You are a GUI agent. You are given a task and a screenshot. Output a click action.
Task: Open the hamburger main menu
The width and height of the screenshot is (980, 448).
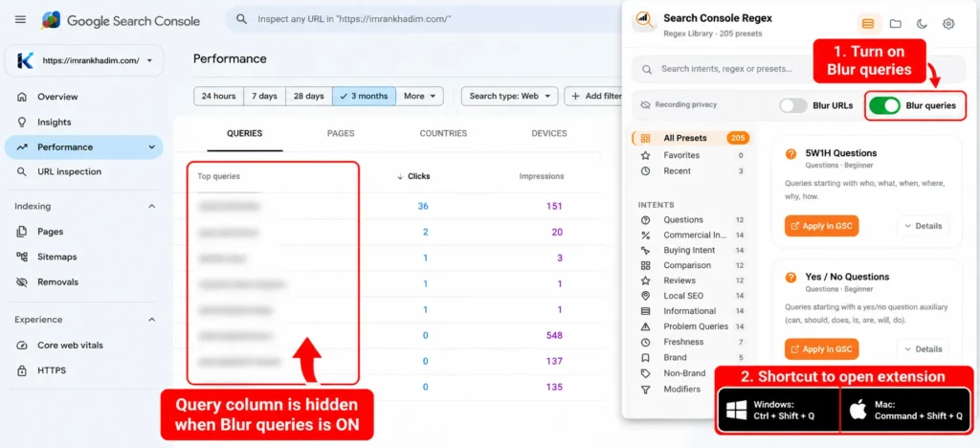click(x=21, y=20)
